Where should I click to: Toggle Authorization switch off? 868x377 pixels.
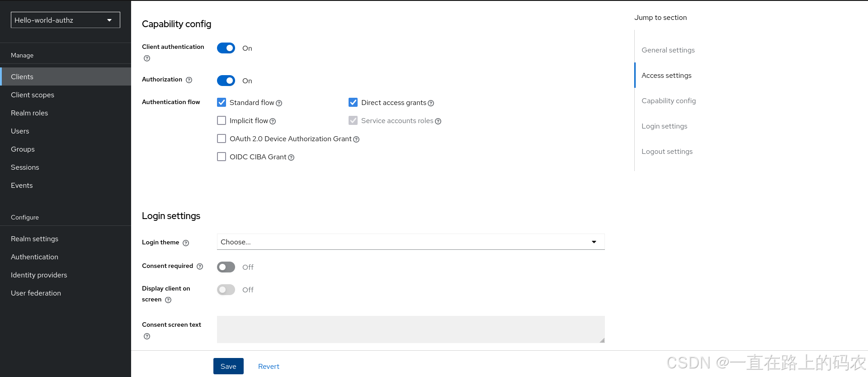226,81
